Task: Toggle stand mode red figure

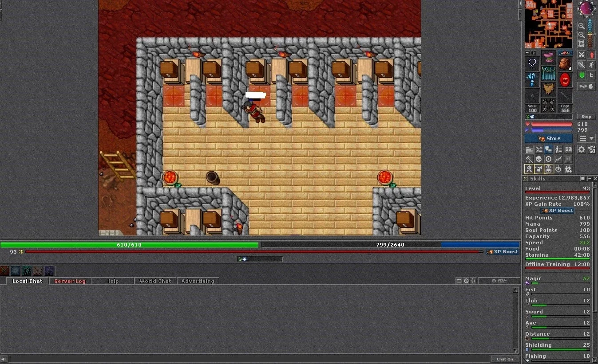Action: pyautogui.click(x=592, y=55)
